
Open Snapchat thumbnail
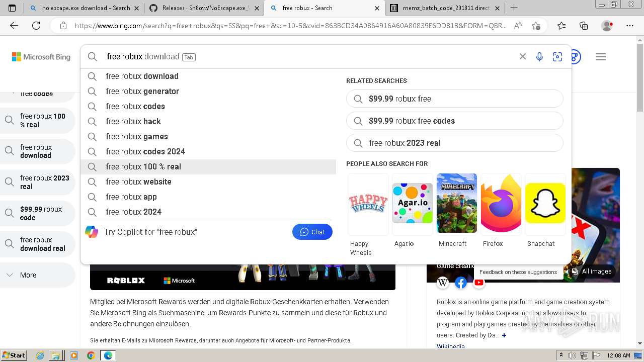coord(545,203)
